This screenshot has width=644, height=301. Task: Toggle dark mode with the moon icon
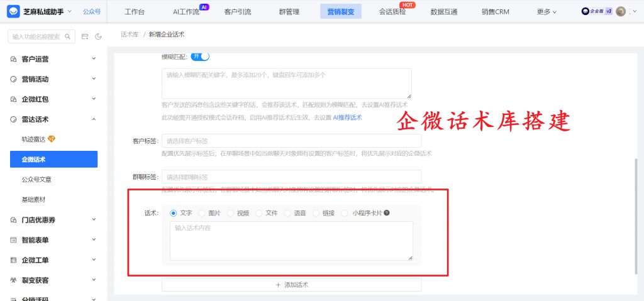(98, 36)
